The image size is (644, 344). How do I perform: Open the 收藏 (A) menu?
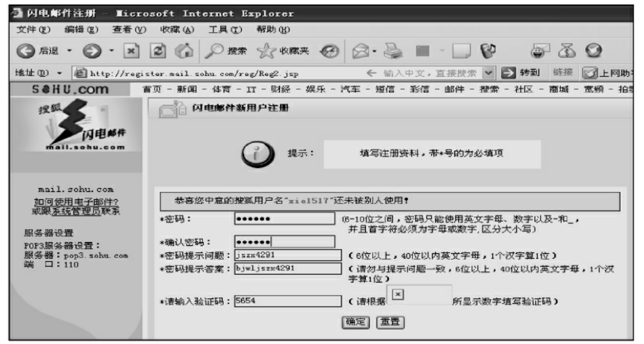[x=177, y=29]
